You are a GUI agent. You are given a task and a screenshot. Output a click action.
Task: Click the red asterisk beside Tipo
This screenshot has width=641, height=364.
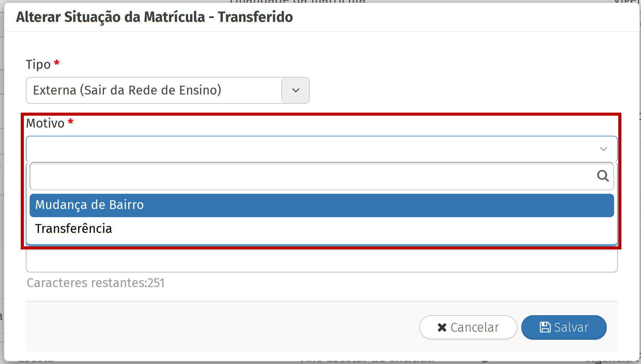(57, 63)
